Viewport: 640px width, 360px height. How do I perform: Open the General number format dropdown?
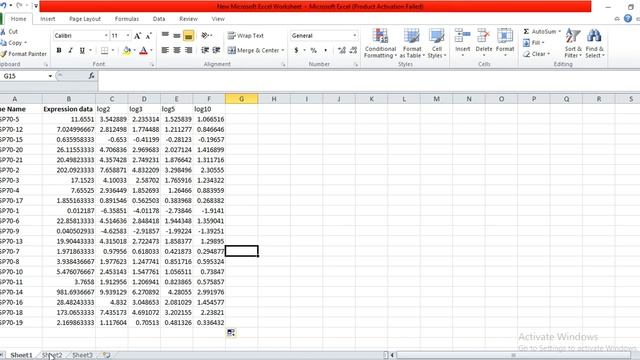point(354,36)
